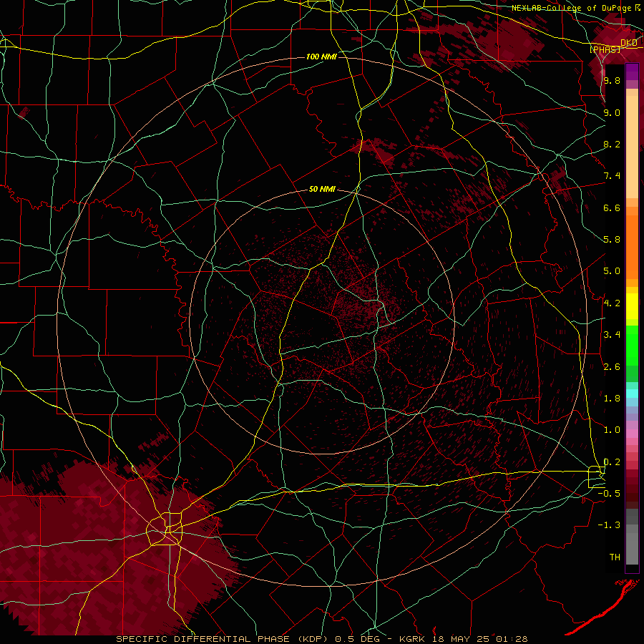
Task: Click the -0.5 value on color scale
Action: tap(609, 494)
